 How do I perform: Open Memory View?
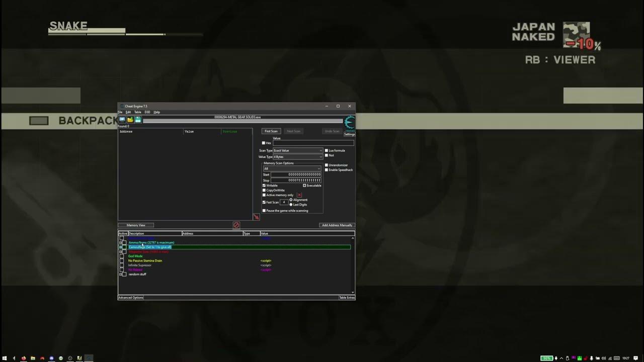136,225
